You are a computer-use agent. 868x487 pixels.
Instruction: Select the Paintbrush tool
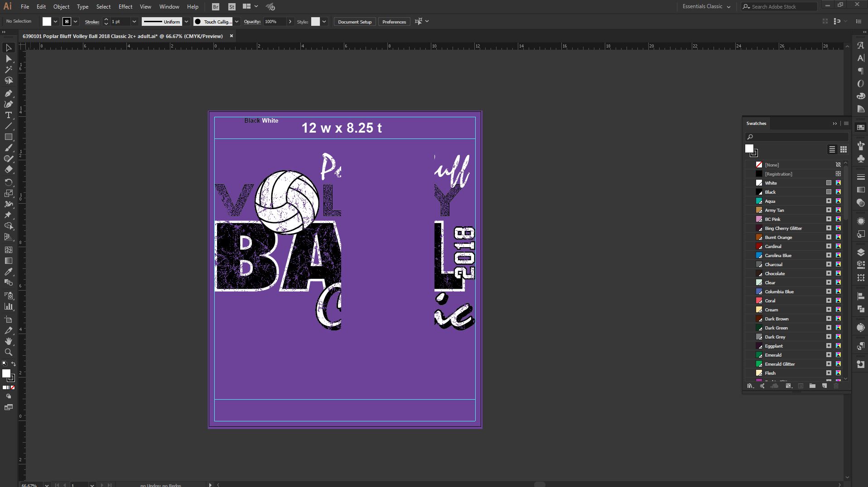8,148
